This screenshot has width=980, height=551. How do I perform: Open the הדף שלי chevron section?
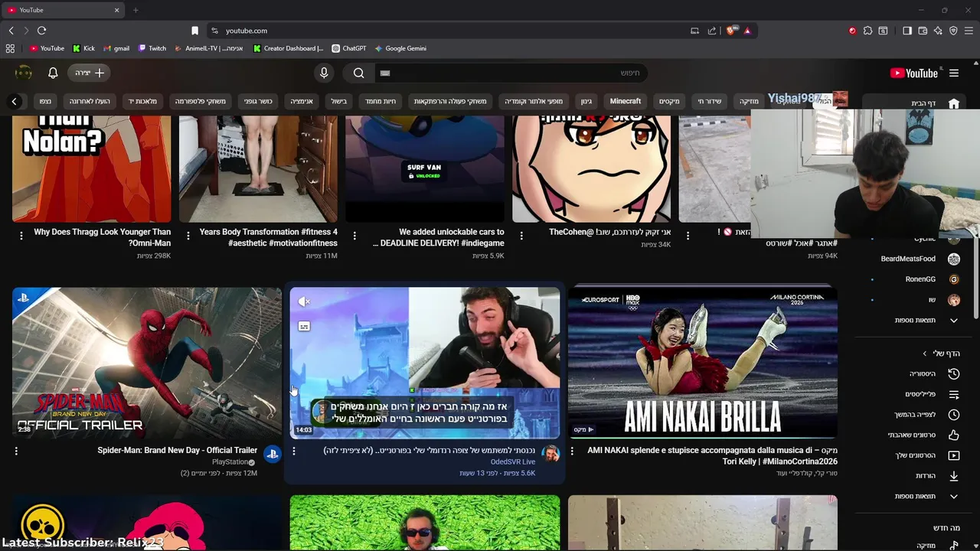pos(941,354)
